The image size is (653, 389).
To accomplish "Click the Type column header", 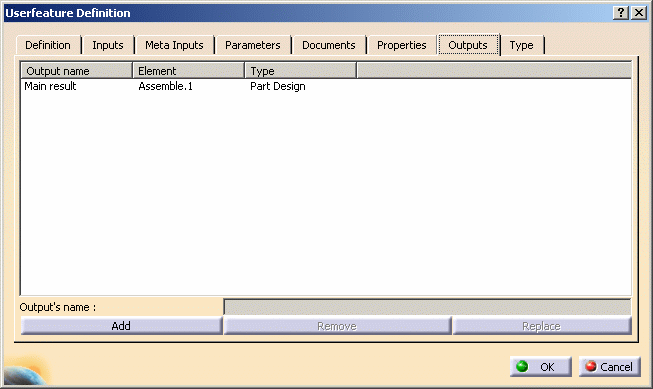I will pos(301,71).
